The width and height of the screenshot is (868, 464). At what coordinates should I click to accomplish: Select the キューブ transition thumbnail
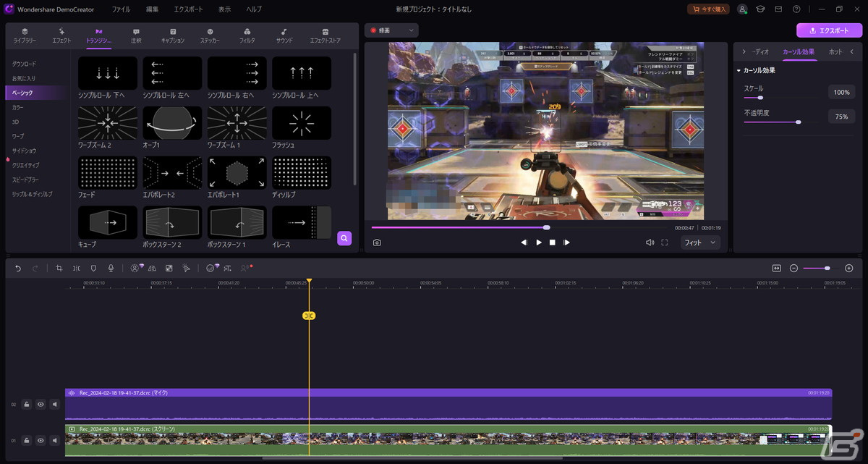tap(107, 222)
